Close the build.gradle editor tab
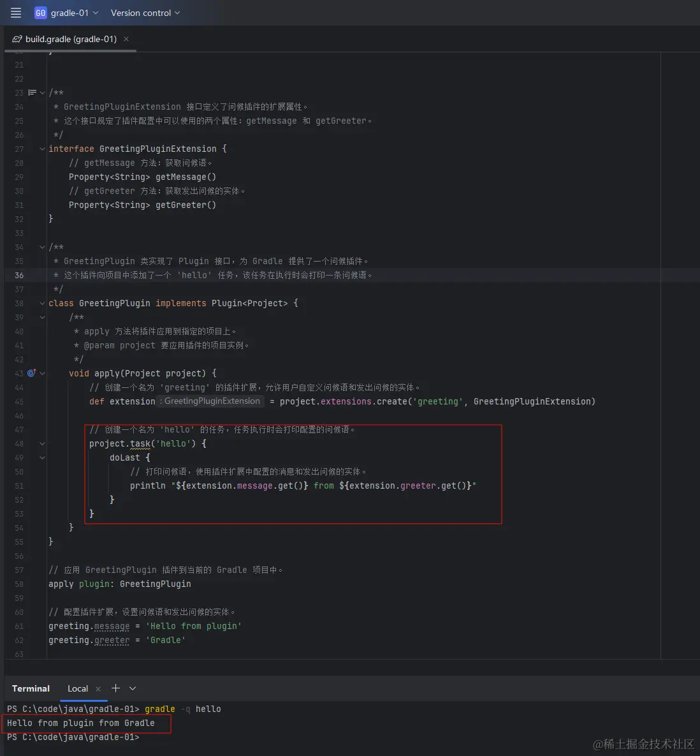Viewport: 700px width, 756px height. [x=126, y=39]
